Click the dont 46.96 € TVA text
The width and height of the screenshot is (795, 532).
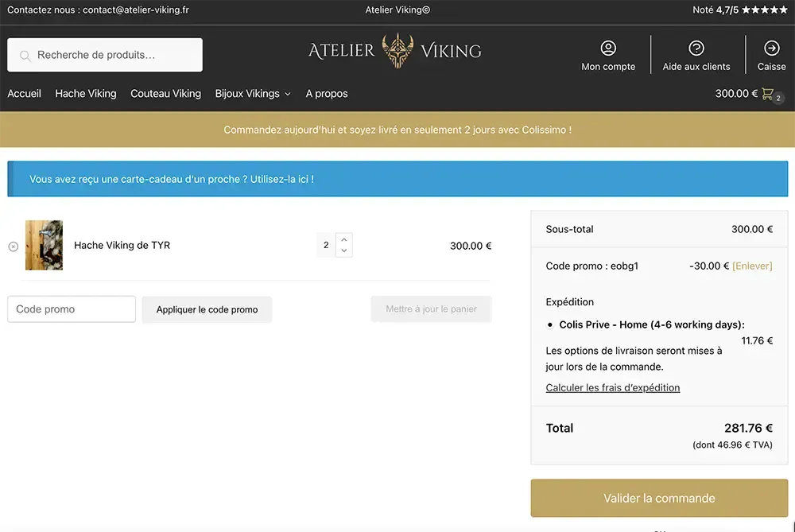[x=733, y=445]
